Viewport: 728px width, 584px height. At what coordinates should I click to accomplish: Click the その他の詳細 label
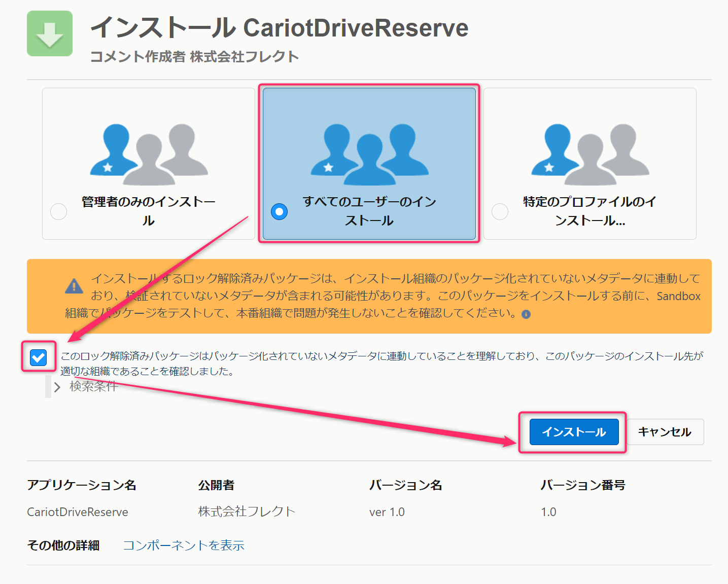click(63, 545)
